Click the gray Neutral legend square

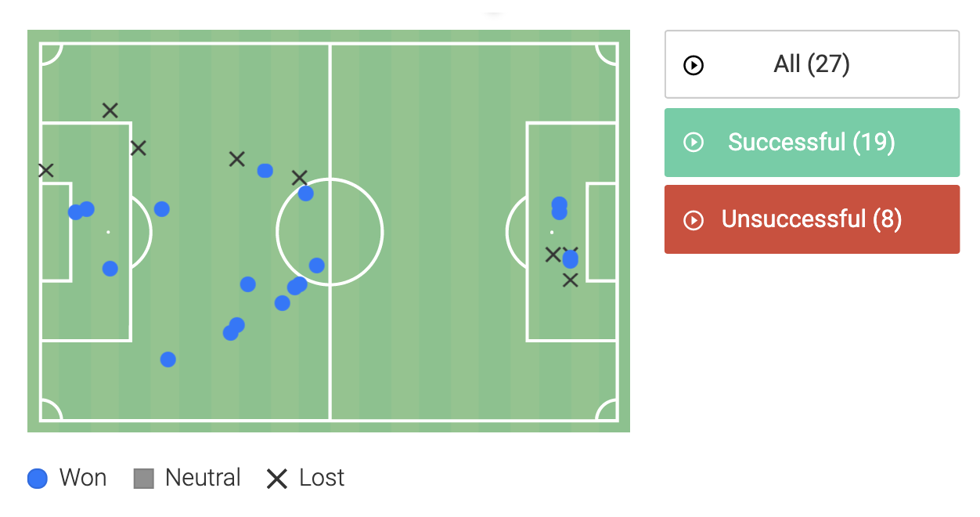tap(143, 478)
